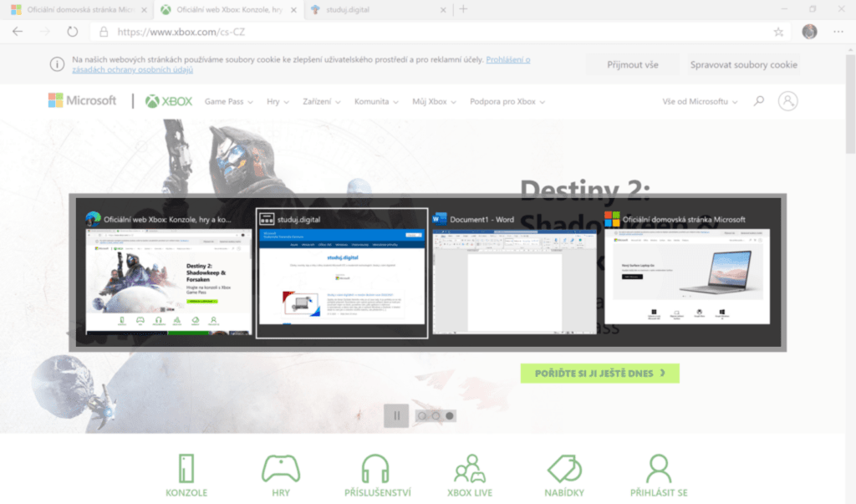
Task: Expand the Game Pass dropdown menu
Action: pos(228,102)
